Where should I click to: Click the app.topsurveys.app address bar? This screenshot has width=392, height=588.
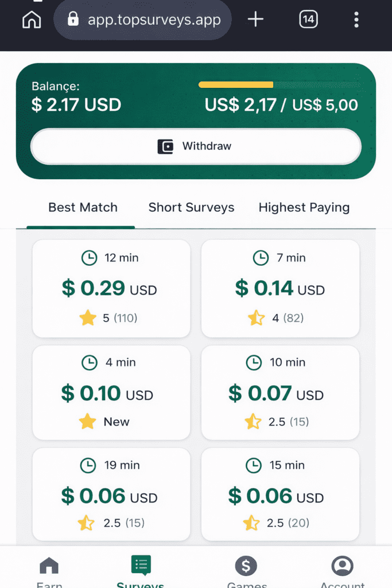tap(154, 20)
